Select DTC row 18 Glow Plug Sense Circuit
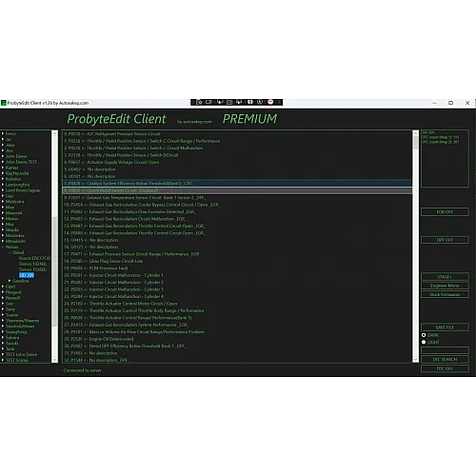Screen dimensions: 476x476 tap(237, 261)
